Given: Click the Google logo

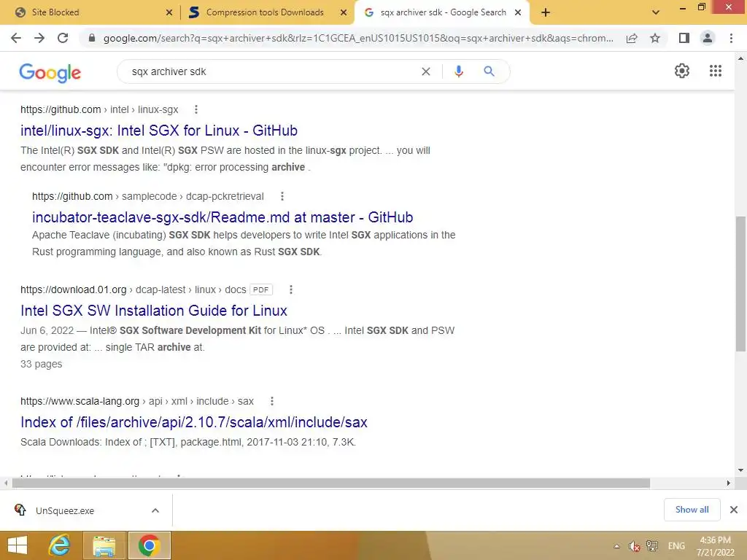Looking at the screenshot, I should (x=50, y=72).
